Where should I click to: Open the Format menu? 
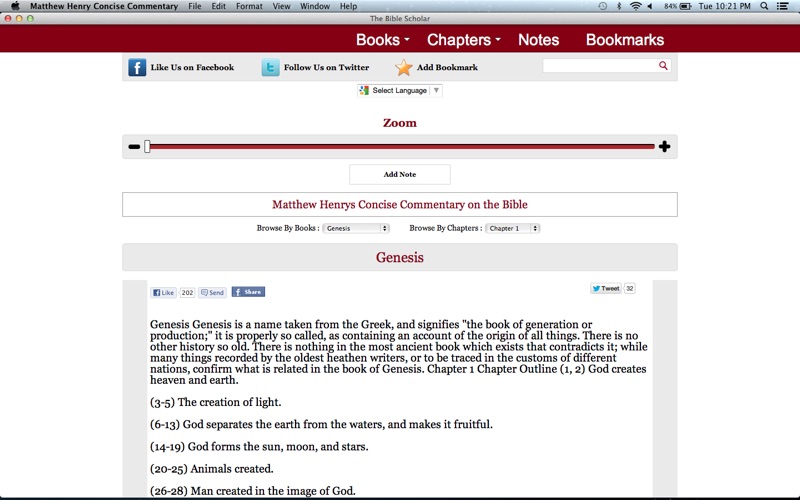[x=249, y=6]
